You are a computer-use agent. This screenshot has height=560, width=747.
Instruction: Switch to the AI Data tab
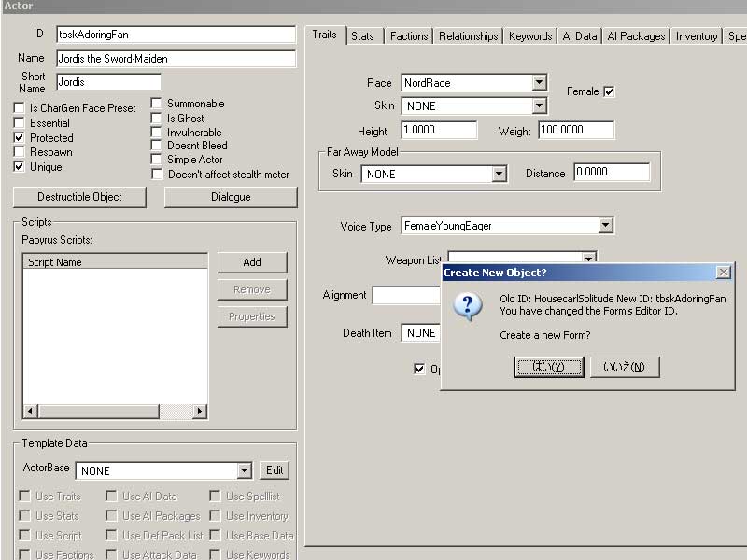(x=579, y=36)
